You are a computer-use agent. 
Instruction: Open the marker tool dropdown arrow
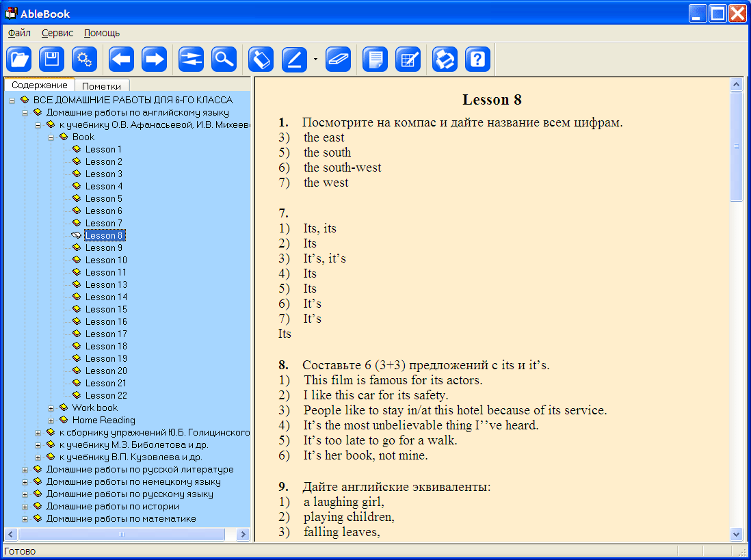[315, 59]
